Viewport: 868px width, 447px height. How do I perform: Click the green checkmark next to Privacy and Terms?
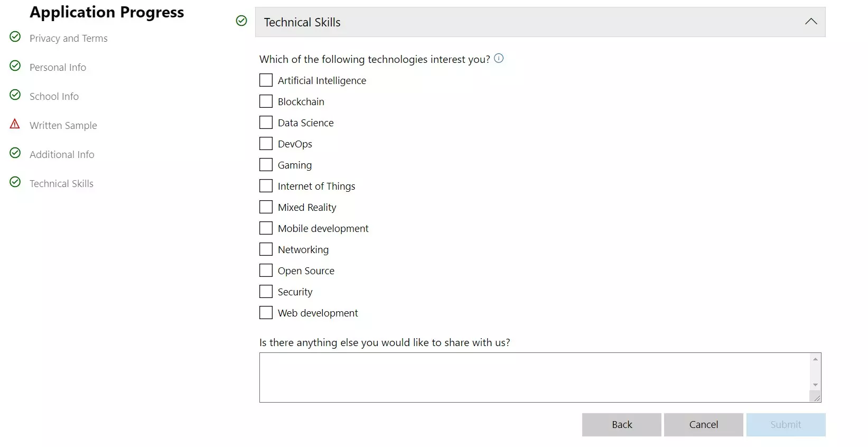point(15,36)
